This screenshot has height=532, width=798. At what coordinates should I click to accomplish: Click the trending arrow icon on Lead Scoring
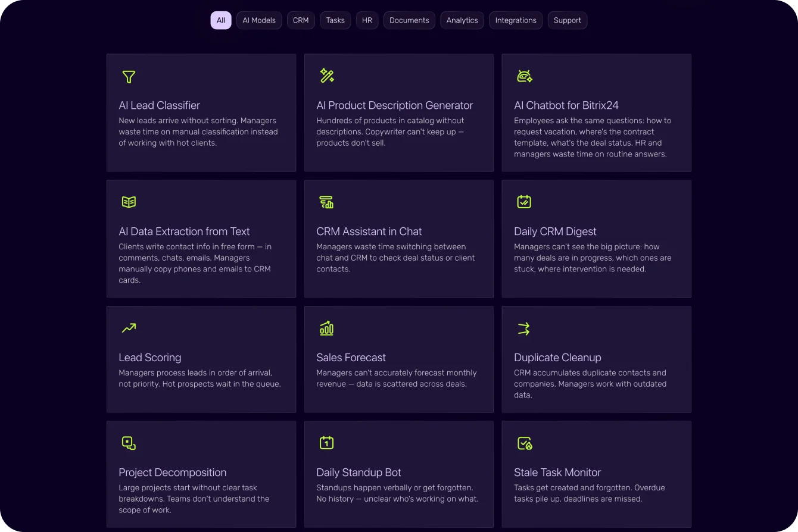point(129,328)
